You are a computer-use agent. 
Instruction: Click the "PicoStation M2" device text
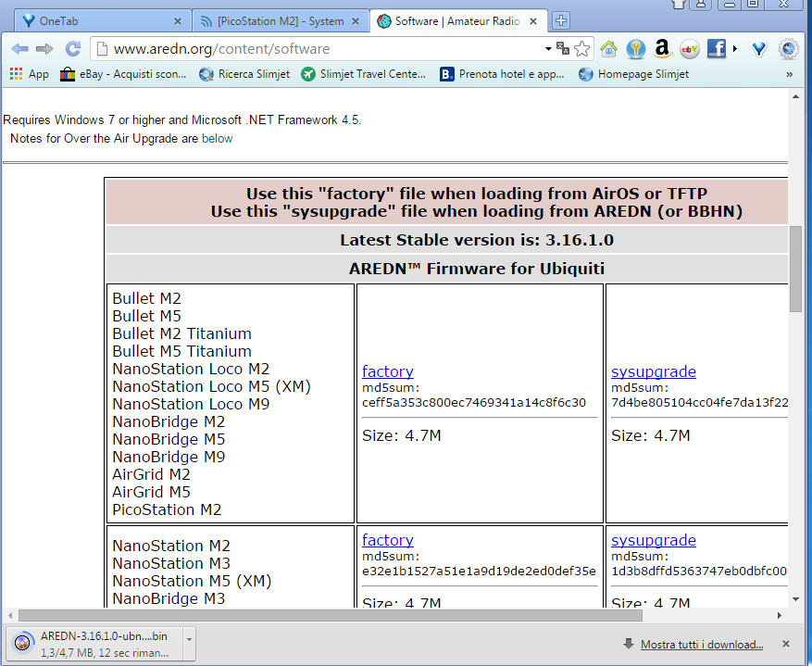point(167,509)
